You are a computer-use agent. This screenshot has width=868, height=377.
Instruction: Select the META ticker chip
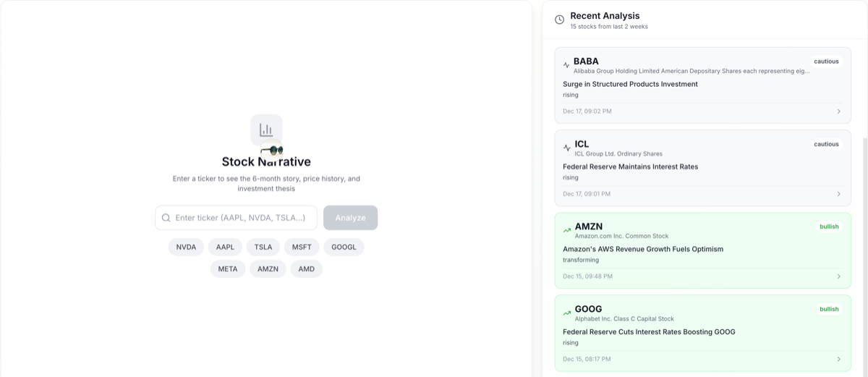point(228,268)
